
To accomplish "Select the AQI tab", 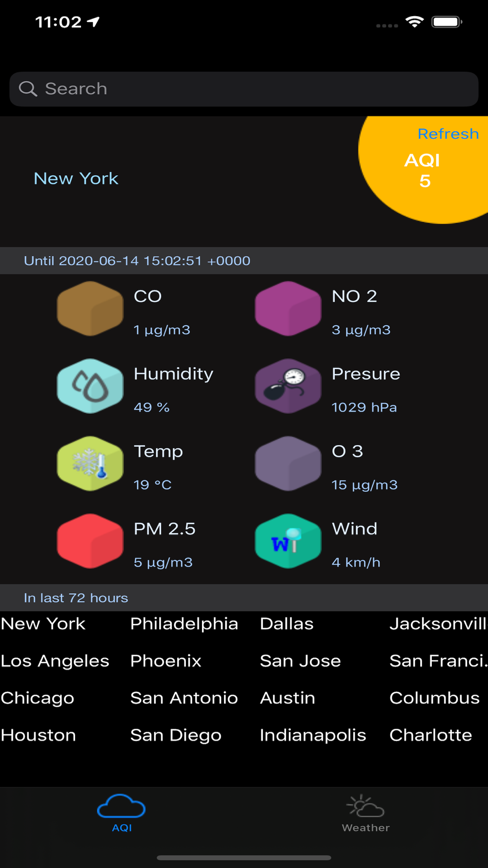I will click(x=122, y=813).
